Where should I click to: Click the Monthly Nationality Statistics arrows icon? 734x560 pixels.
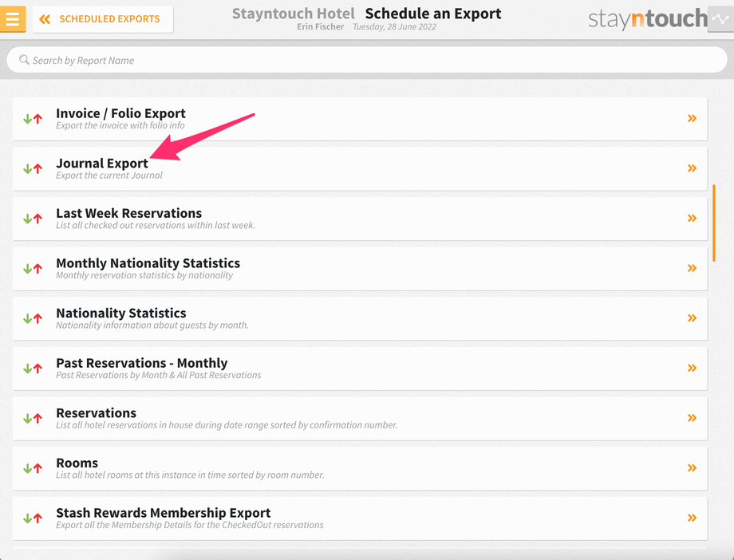pos(33,269)
